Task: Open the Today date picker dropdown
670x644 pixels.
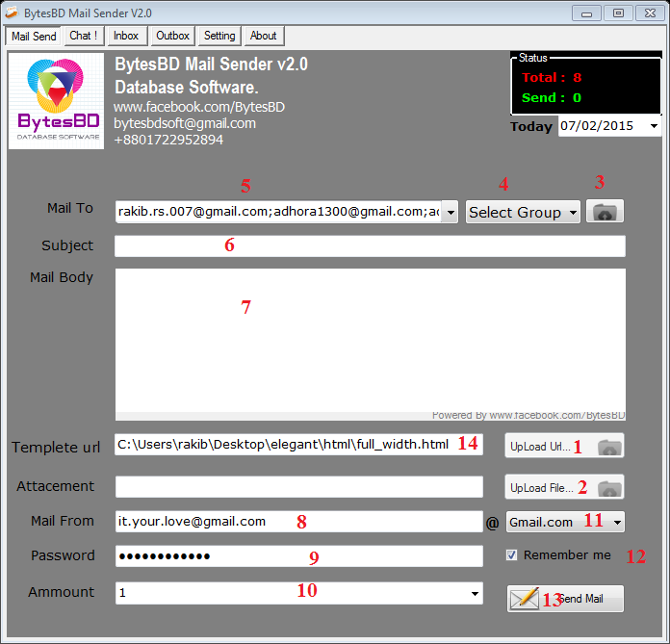Action: (654, 126)
